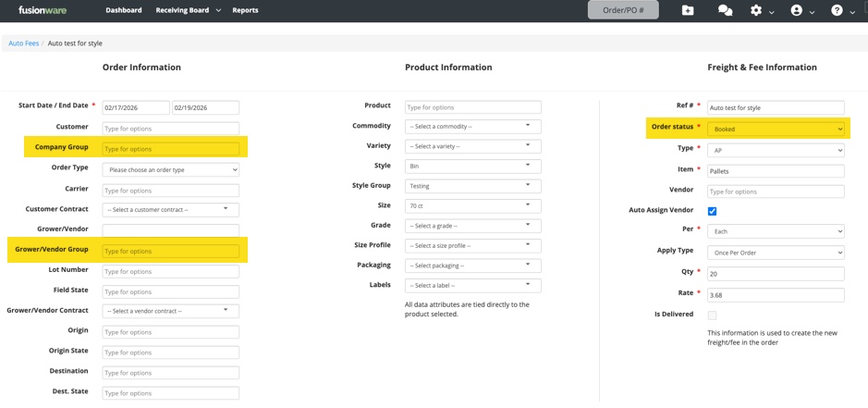This screenshot has height=408, width=868.
Task: Click the Auto Fees breadcrumb link
Action: (24, 43)
